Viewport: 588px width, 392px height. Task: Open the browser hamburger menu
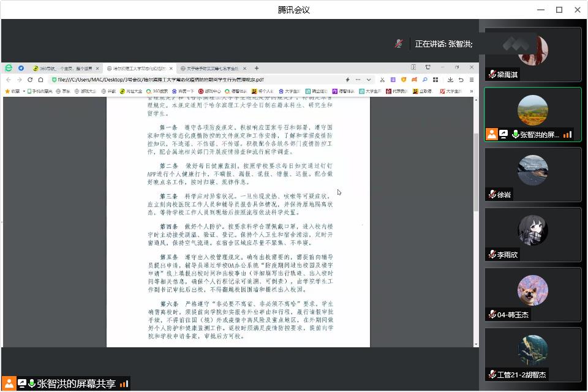(472, 80)
